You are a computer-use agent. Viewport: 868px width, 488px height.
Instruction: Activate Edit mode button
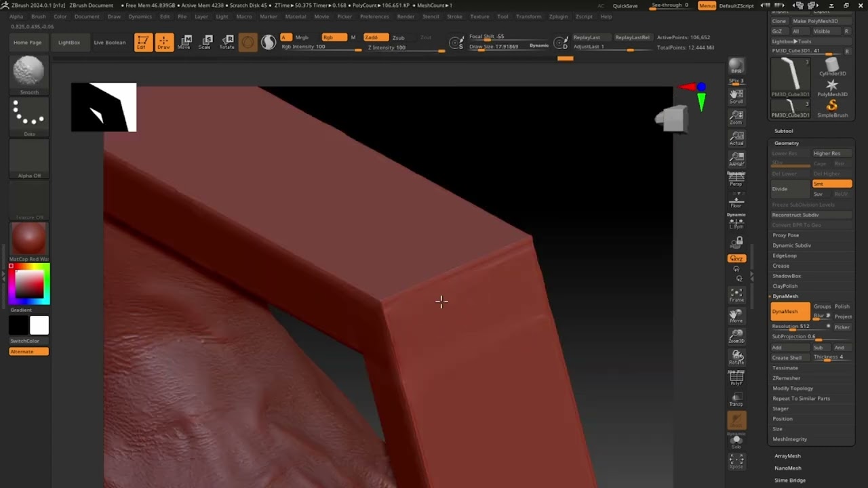[143, 43]
